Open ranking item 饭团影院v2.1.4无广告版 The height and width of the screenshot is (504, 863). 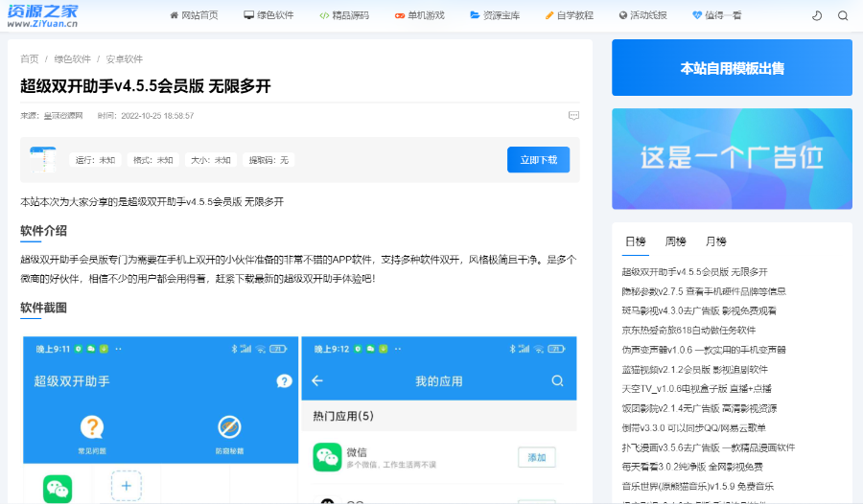point(700,408)
